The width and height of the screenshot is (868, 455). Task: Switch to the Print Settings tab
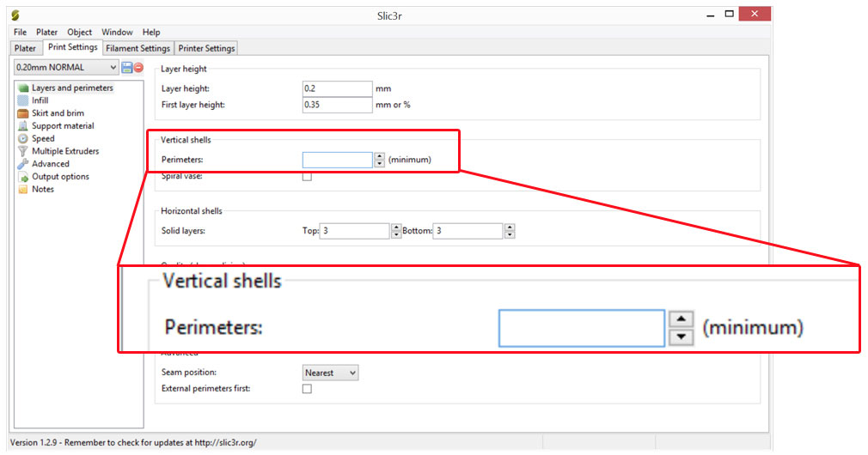pyautogui.click(x=72, y=47)
